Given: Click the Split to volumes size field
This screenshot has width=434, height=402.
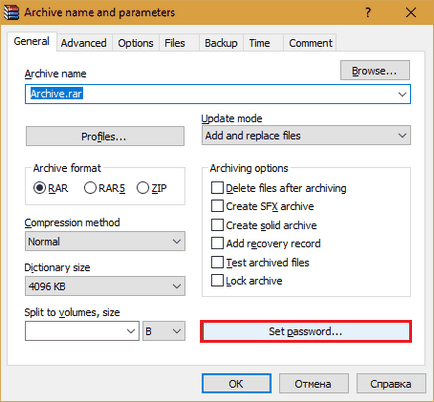Looking at the screenshot, I should pos(82,331).
